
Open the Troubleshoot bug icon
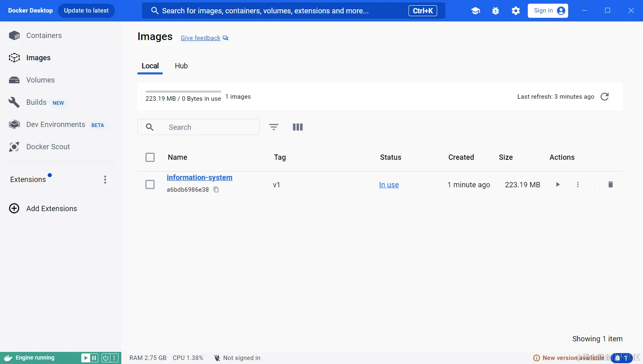click(495, 11)
